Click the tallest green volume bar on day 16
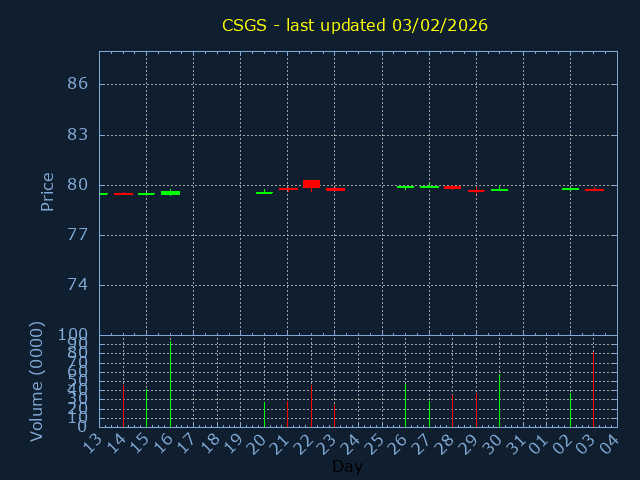 pos(170,385)
